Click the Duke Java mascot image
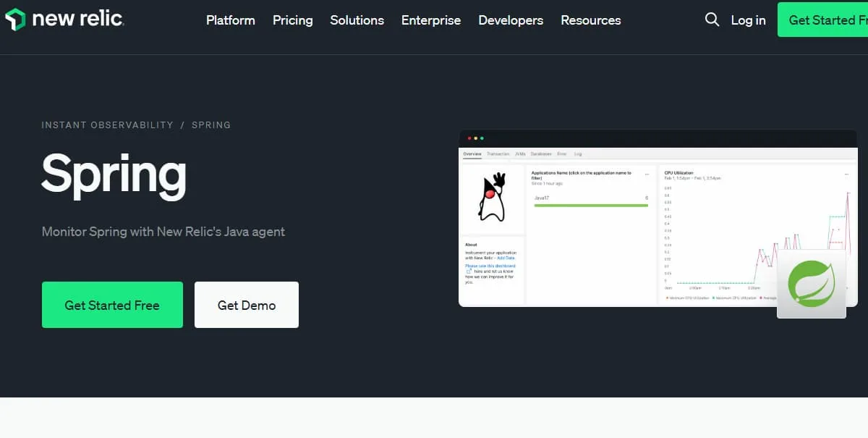Viewport: 868px width, 438px height. (493, 196)
